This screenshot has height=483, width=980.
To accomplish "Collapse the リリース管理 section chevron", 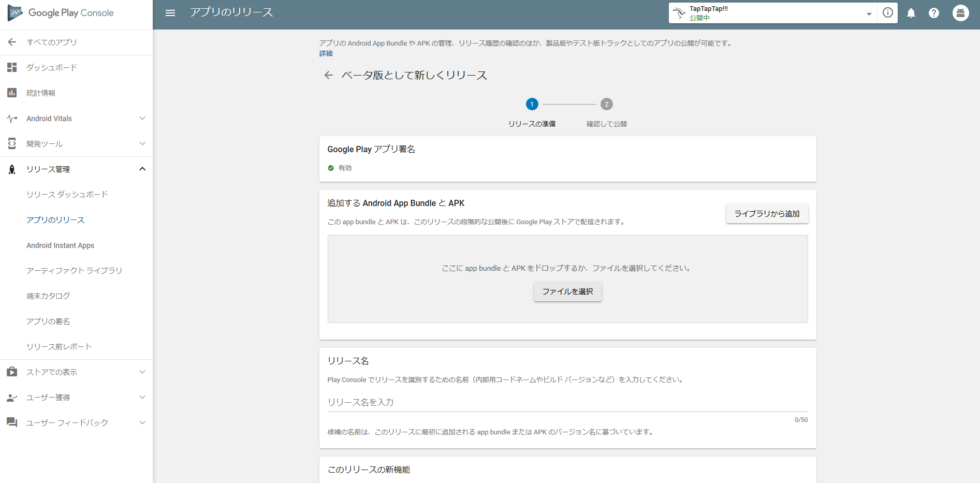I will (142, 169).
